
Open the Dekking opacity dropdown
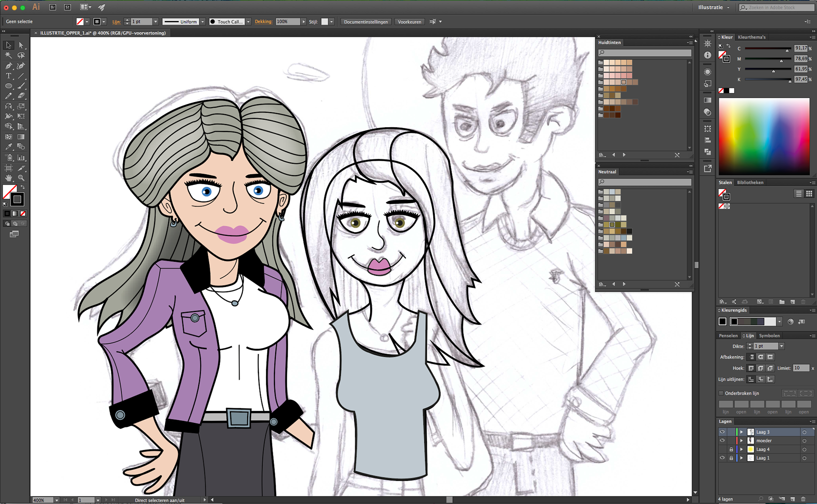pyautogui.click(x=303, y=22)
